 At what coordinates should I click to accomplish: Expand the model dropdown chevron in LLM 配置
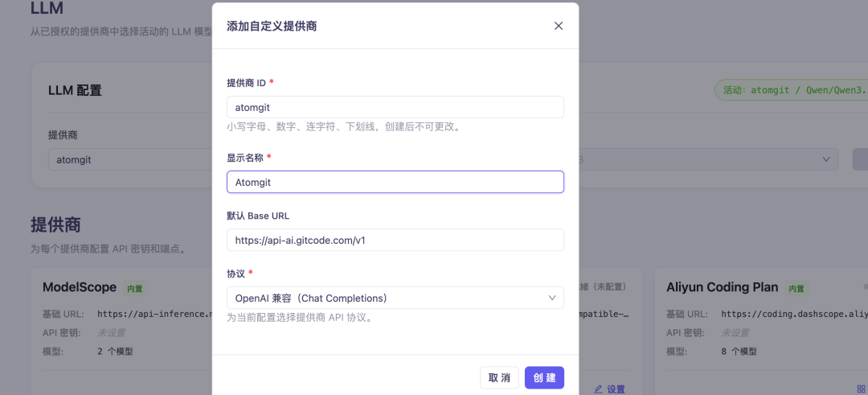pos(826,159)
